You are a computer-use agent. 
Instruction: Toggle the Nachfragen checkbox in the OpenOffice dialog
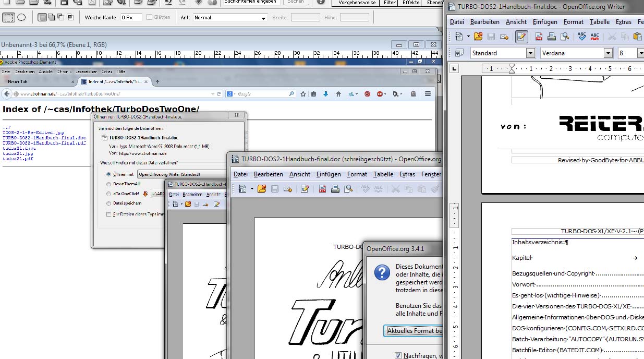click(x=398, y=356)
